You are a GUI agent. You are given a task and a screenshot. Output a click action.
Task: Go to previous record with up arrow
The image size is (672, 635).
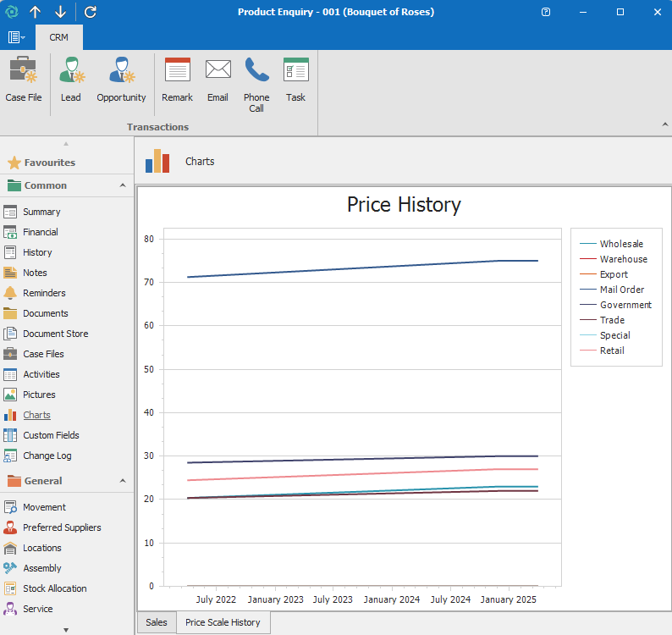point(35,12)
